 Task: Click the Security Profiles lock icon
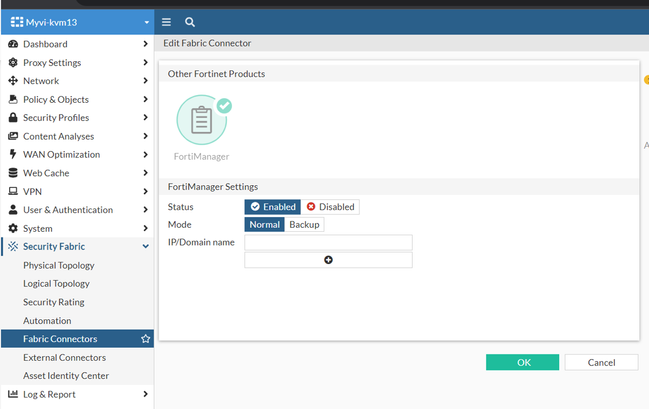pos(13,118)
